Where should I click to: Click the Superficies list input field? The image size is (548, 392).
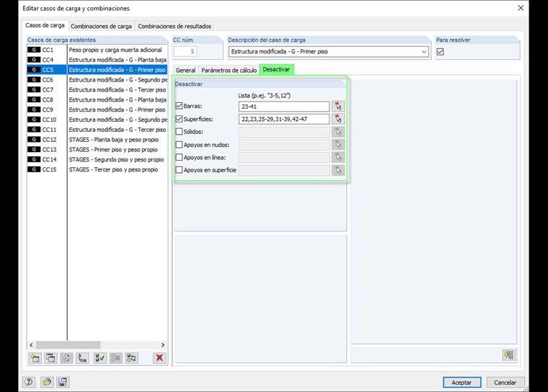tap(284, 119)
